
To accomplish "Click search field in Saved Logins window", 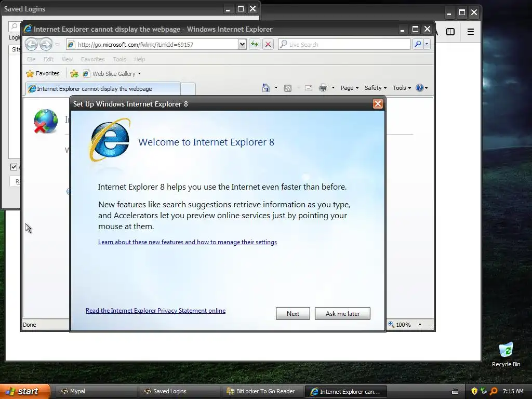I will [14, 26].
